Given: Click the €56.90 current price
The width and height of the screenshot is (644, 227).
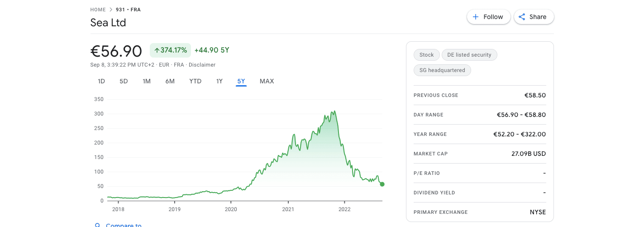Looking at the screenshot, I should (116, 51).
